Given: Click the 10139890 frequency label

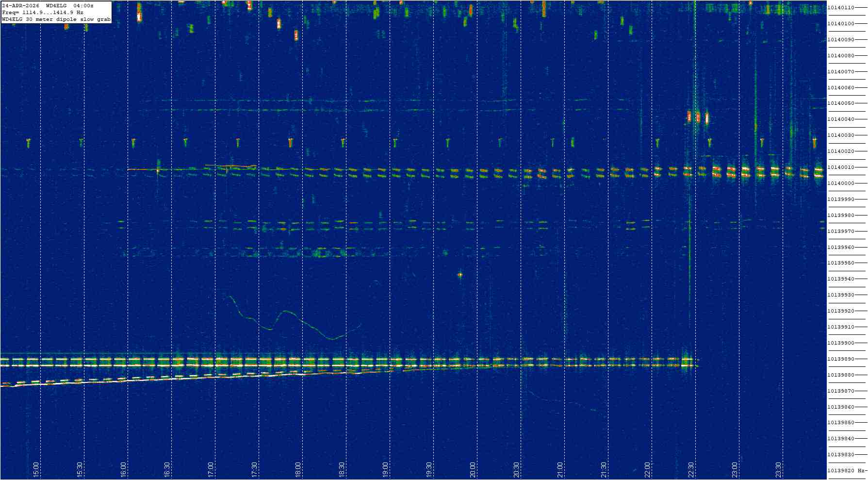Looking at the screenshot, I should click(x=841, y=359).
